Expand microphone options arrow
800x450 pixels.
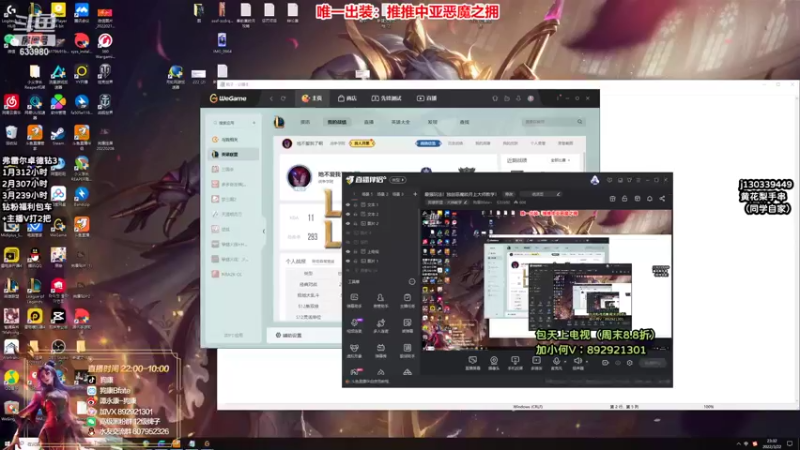pos(565,362)
